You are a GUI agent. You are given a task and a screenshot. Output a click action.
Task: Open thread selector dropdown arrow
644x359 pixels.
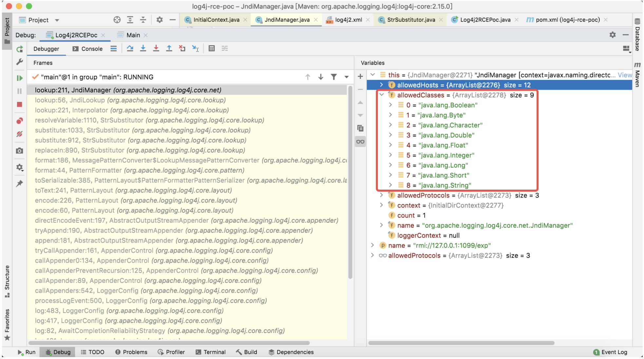(346, 77)
